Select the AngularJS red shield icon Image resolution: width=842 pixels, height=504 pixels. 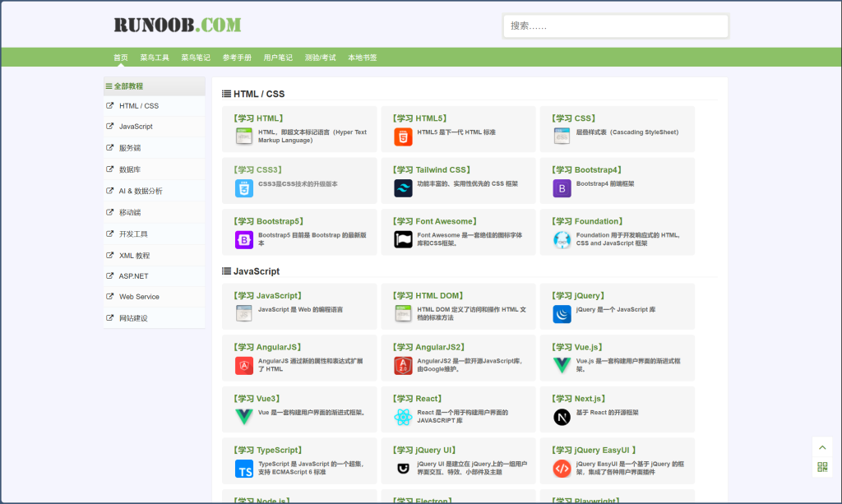[244, 366]
